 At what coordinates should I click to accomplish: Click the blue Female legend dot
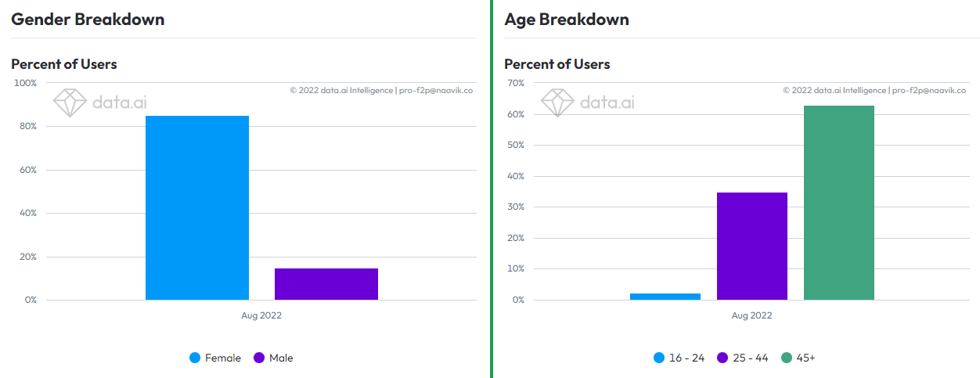tap(195, 358)
